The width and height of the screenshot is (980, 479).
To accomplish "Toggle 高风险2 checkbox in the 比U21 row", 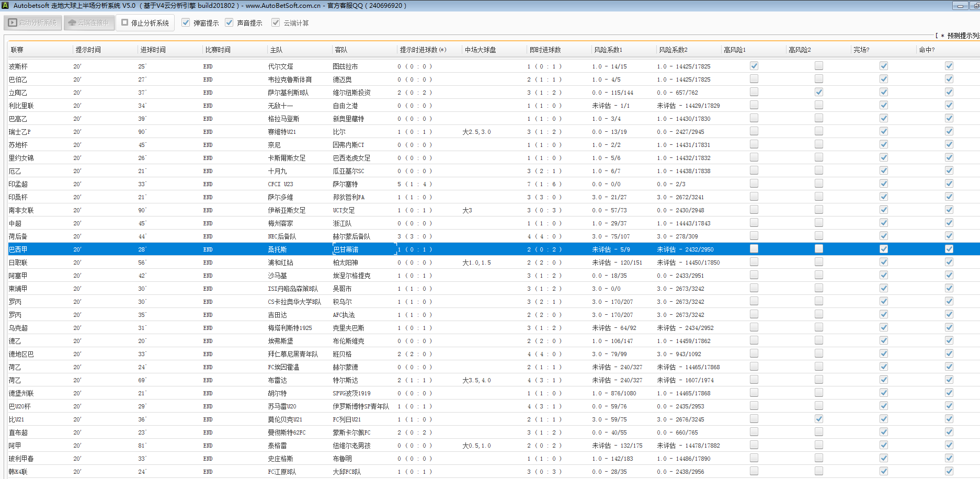I will coord(818,419).
